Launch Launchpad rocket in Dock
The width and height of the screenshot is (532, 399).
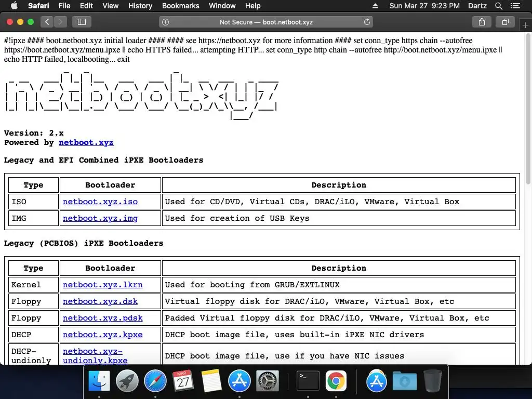(x=127, y=381)
